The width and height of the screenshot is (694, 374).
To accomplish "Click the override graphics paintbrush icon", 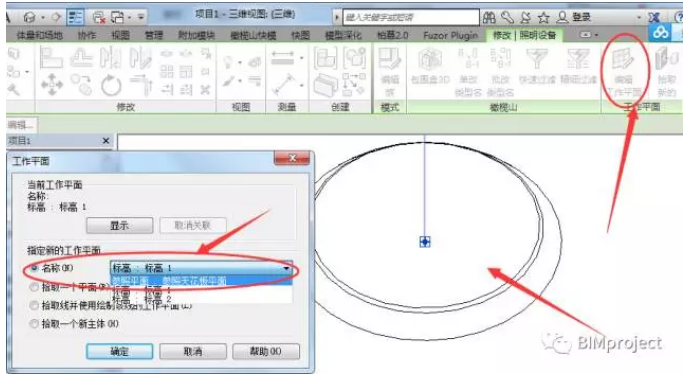I will 229,82.
